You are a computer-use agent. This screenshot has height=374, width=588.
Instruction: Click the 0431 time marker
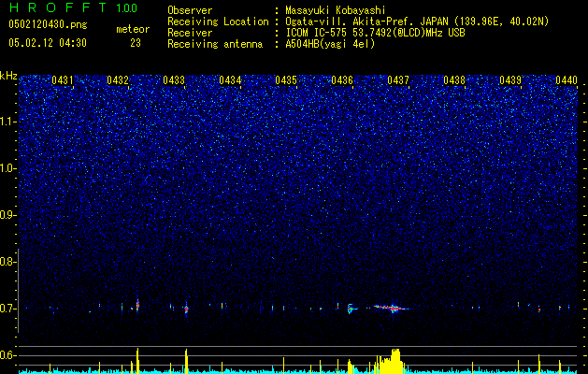click(x=63, y=79)
